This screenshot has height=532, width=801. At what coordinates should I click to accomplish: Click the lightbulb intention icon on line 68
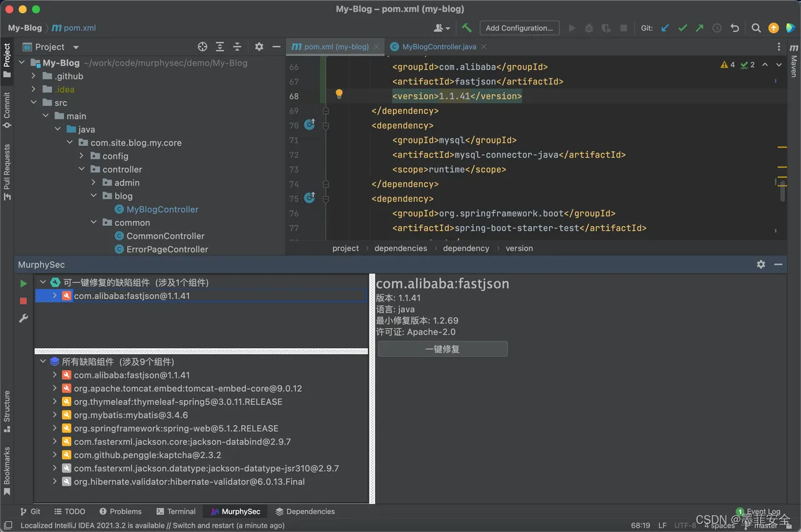[339, 95]
